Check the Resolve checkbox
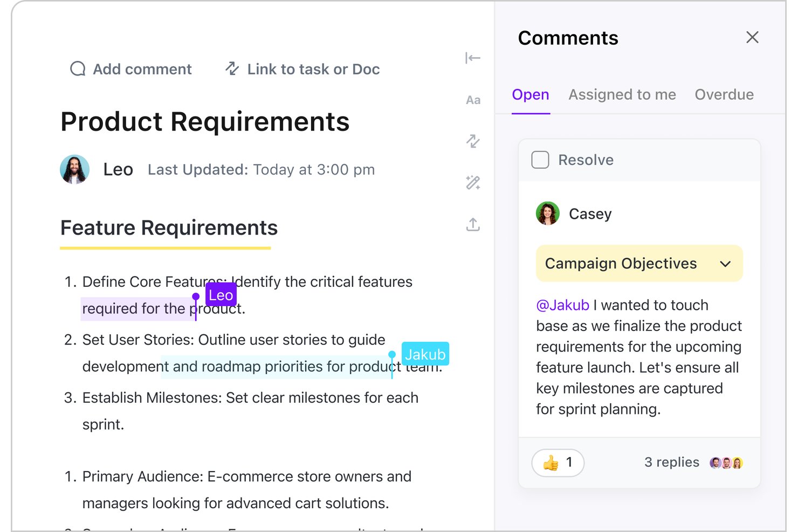Viewport: 798px width, 532px height. 540,160
